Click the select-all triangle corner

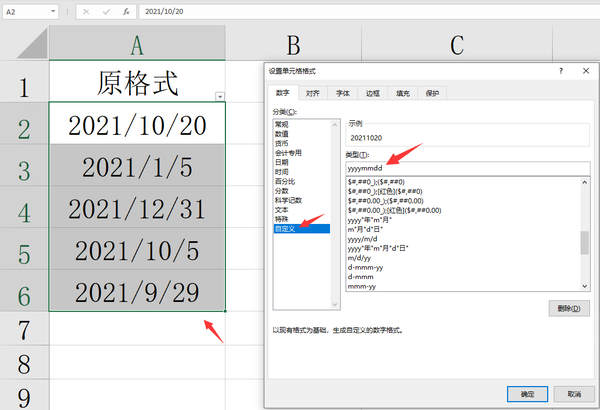pyautogui.click(x=32, y=43)
